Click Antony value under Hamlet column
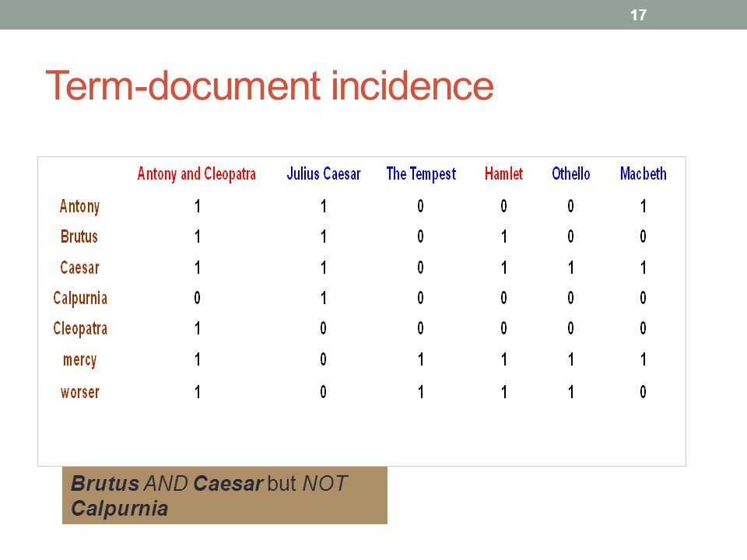This screenshot has width=747, height=560. point(503,206)
